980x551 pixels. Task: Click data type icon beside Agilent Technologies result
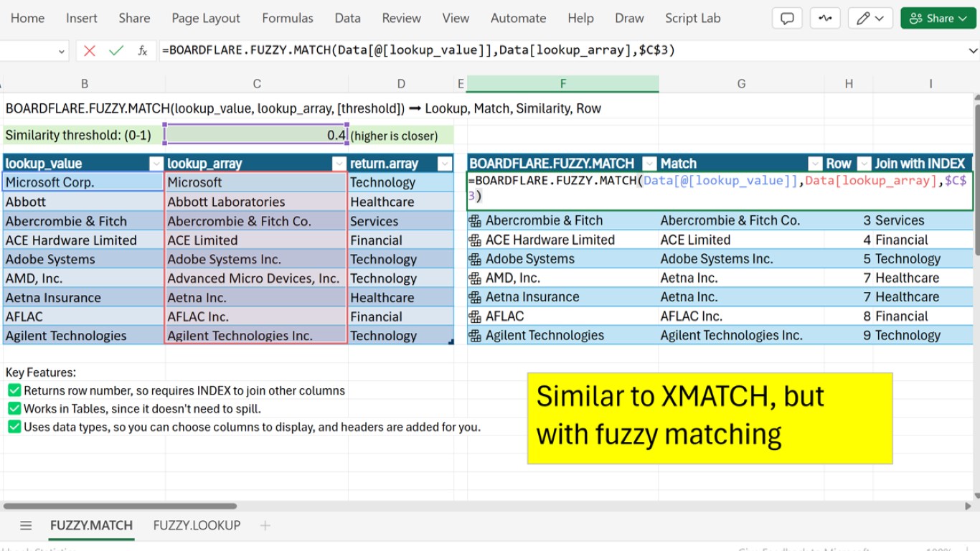click(x=475, y=335)
